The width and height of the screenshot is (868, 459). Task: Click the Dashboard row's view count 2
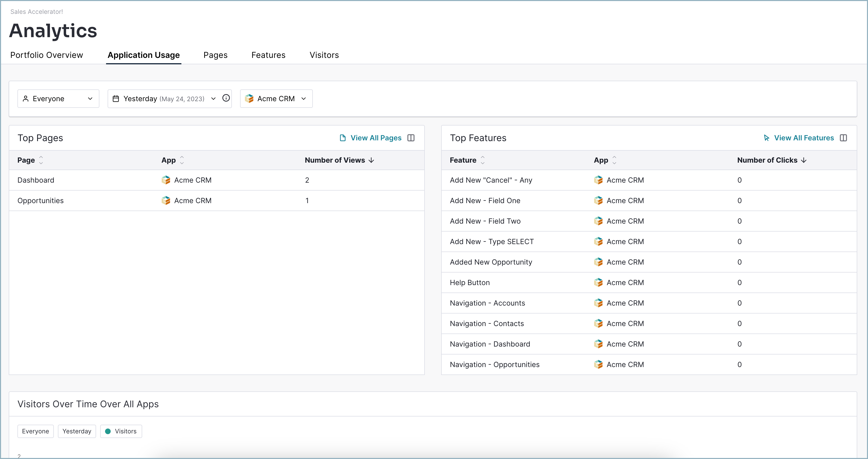point(307,180)
